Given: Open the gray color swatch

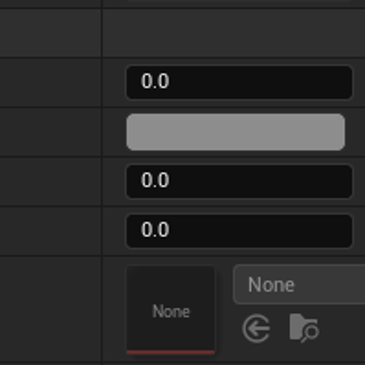Looking at the screenshot, I should tap(236, 132).
